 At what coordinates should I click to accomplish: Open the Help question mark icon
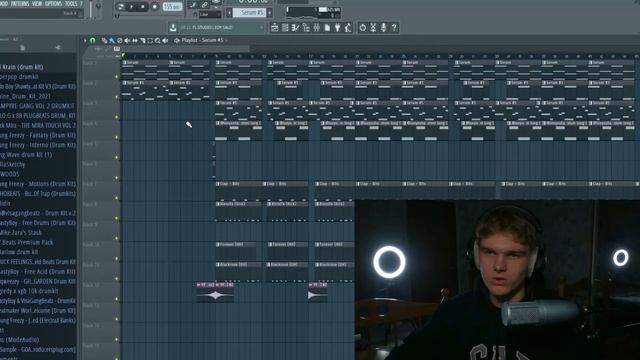[394, 27]
